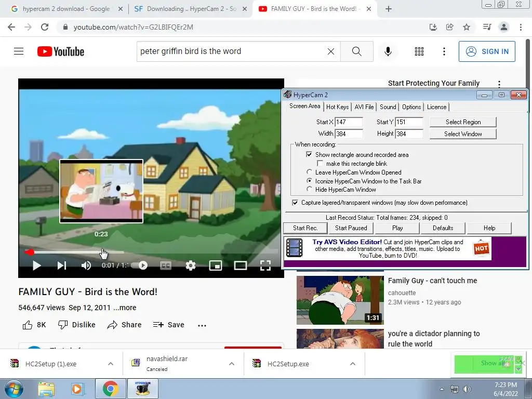Screen dimensions: 532x399
Task: Select Hide HyperCam Window option
Action: coord(309,189)
